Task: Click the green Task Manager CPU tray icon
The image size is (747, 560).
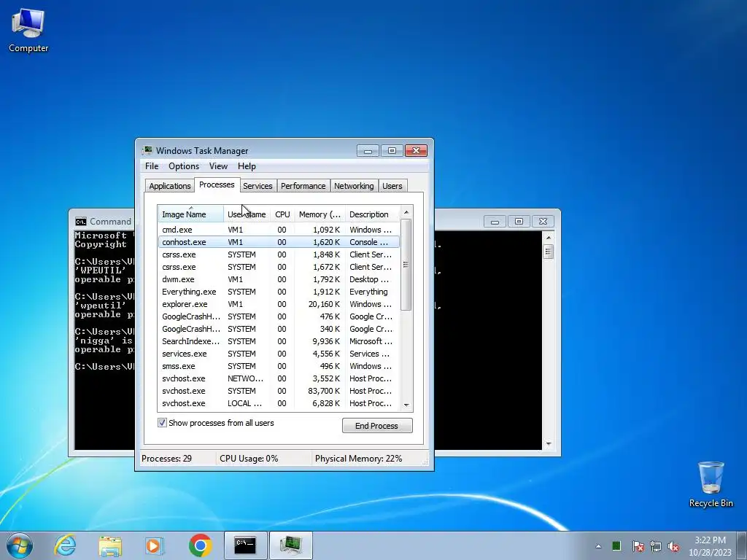Action: 616,545
